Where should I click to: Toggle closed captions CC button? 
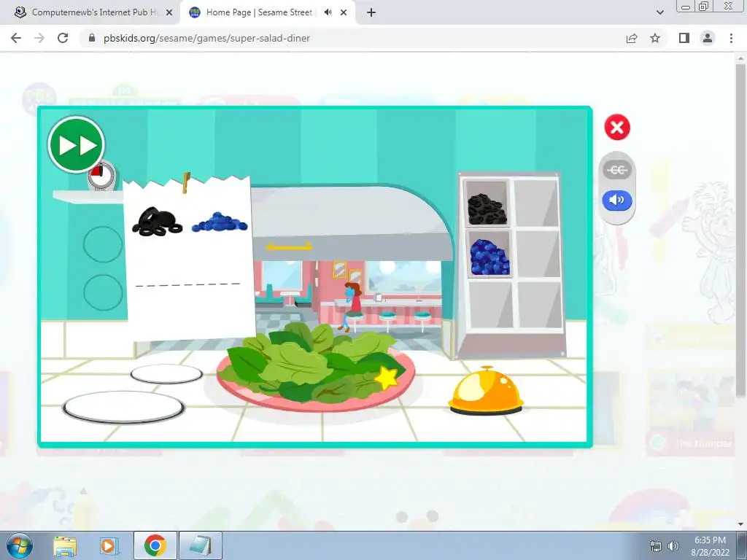617,170
